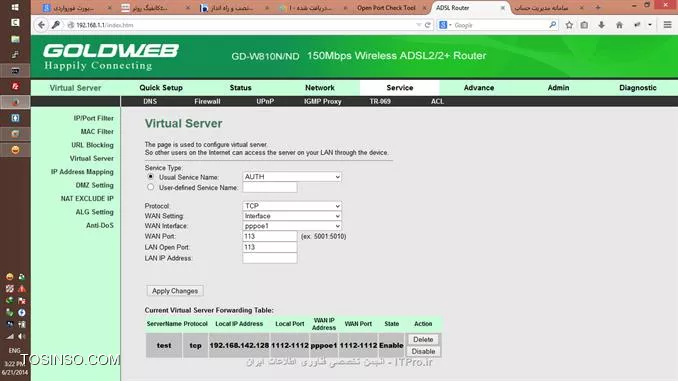
Task: Open the Admin menu
Action: tap(558, 88)
